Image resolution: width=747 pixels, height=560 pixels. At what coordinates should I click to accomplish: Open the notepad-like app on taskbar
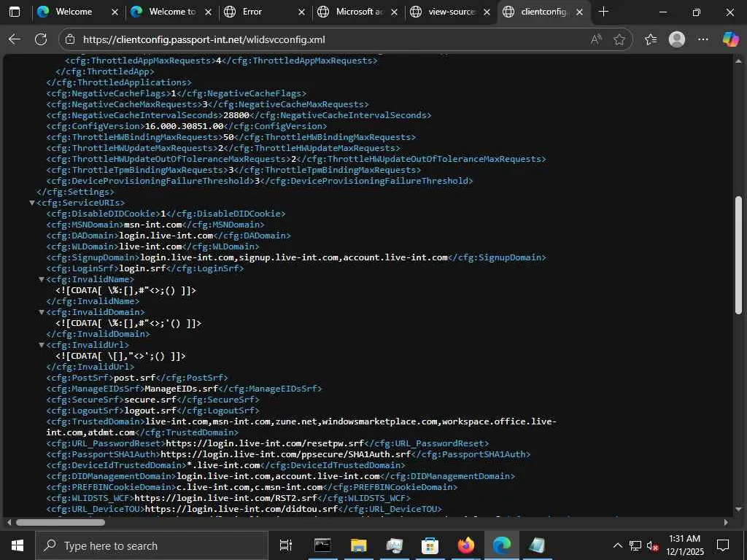pyautogui.click(x=538, y=545)
